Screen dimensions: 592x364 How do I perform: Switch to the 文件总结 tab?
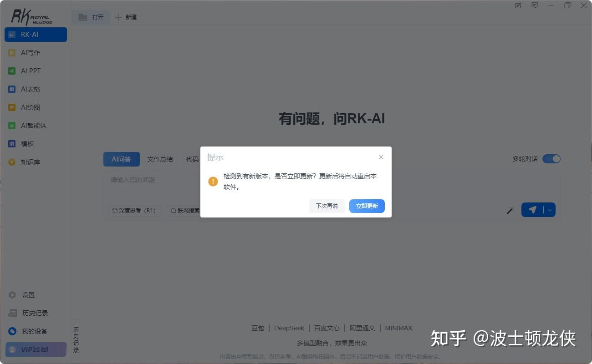160,159
